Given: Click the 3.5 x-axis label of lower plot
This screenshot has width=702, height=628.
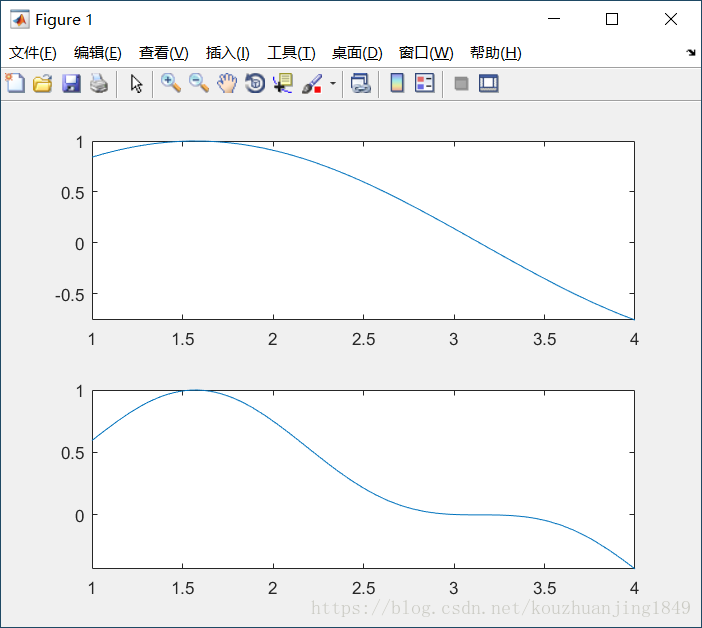Looking at the screenshot, I should click(544, 588).
